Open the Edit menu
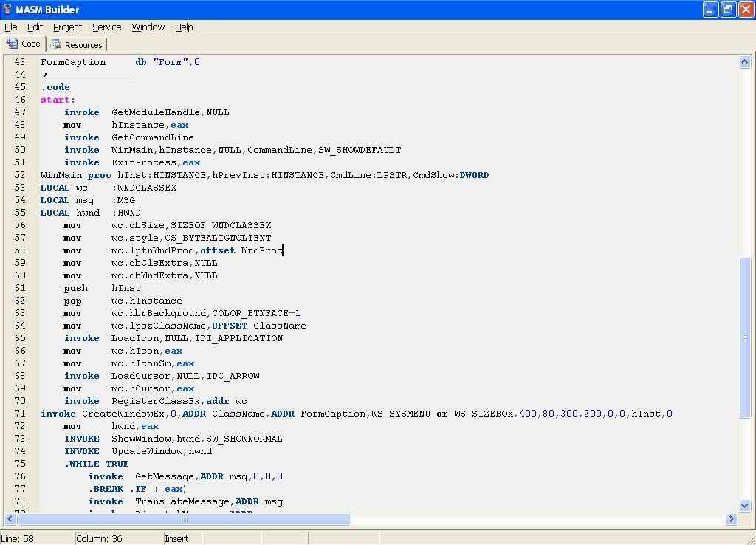This screenshot has height=545, width=756. (35, 27)
